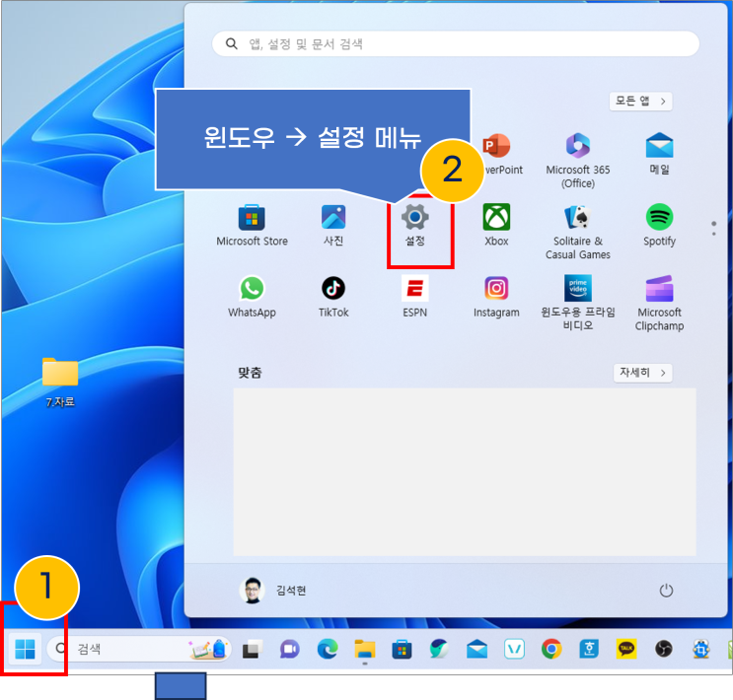Open Microsoft Store from the taskbar
Image resolution: width=733 pixels, height=700 pixels.
click(402, 649)
